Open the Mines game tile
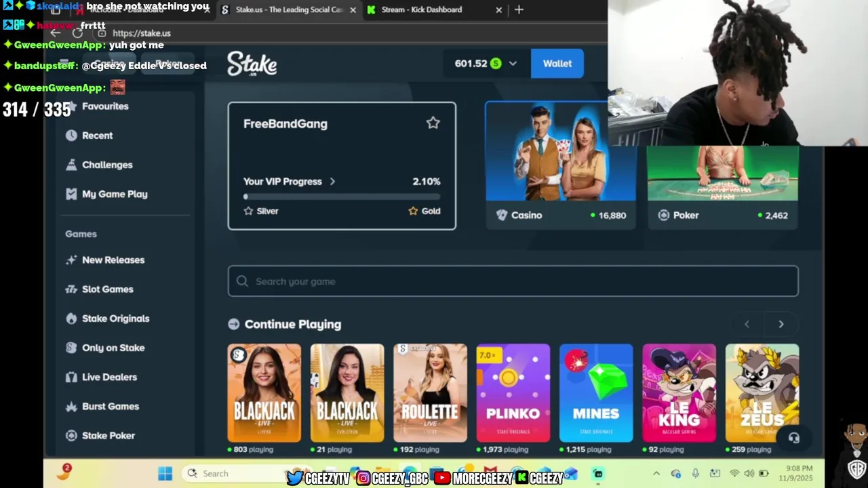Screen dimensions: 868x488 (x=596, y=393)
